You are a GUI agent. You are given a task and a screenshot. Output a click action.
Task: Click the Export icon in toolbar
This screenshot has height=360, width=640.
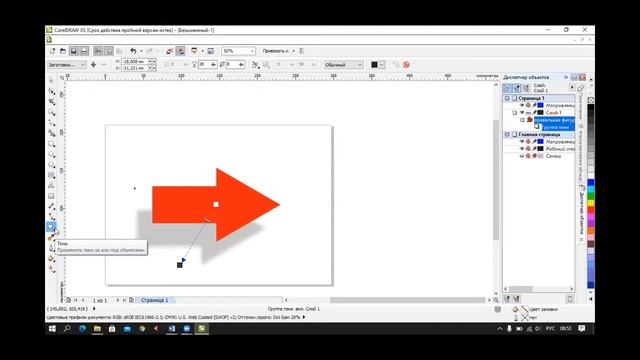(180, 51)
